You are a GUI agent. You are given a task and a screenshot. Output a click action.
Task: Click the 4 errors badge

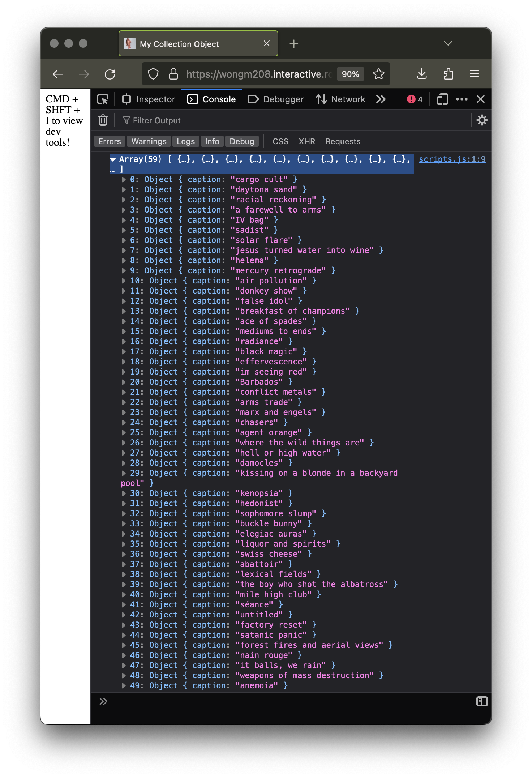tap(415, 99)
